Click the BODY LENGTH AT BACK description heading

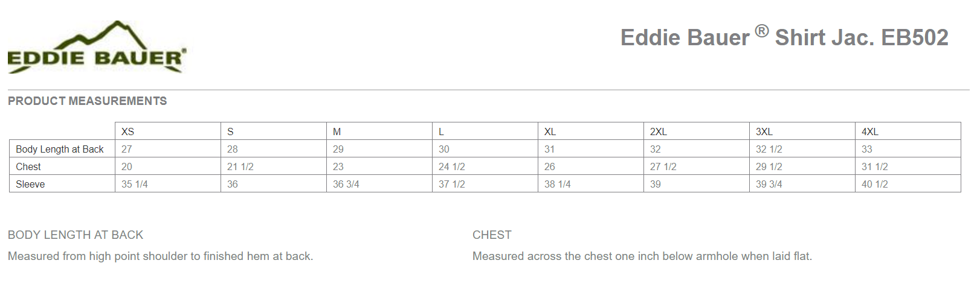coord(76,235)
